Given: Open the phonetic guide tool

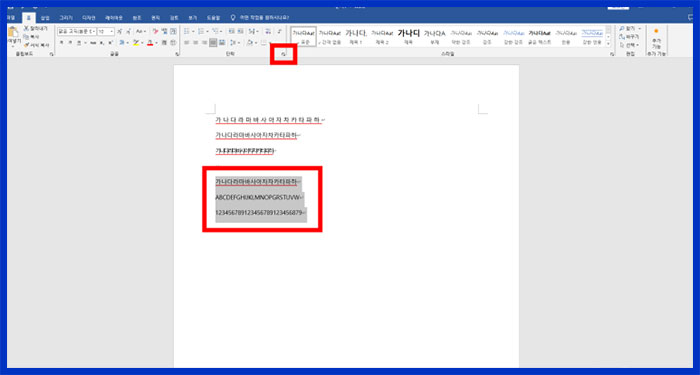Looking at the screenshot, I should pyautogui.click(x=165, y=32).
